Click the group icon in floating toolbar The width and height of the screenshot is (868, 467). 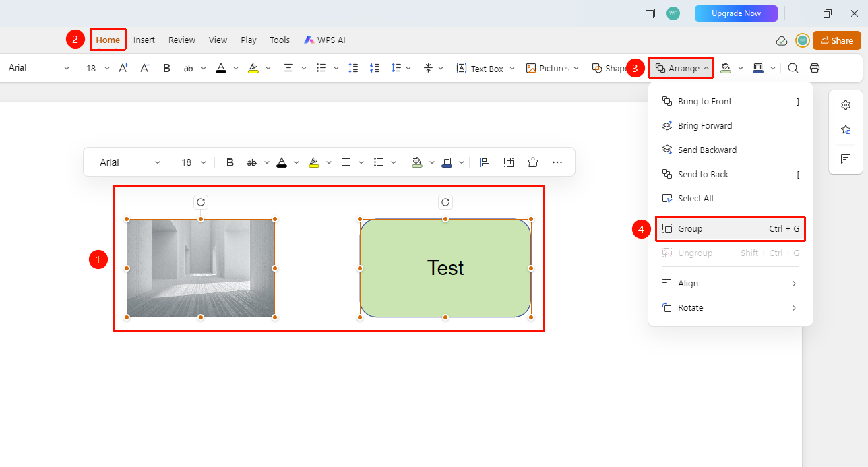pos(509,162)
